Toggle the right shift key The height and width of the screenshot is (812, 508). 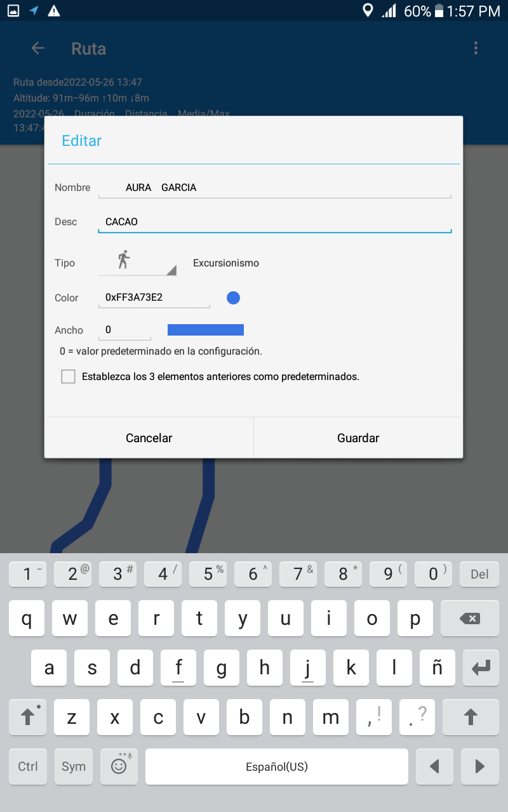[x=471, y=717]
